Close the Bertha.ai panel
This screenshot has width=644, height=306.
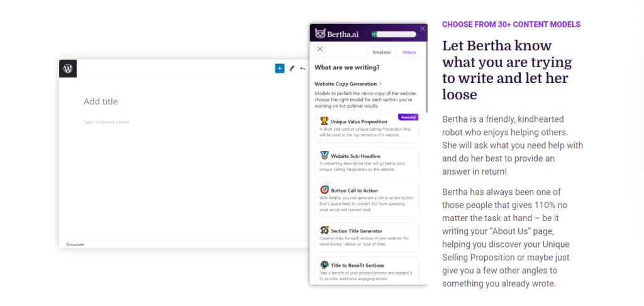pos(423,28)
